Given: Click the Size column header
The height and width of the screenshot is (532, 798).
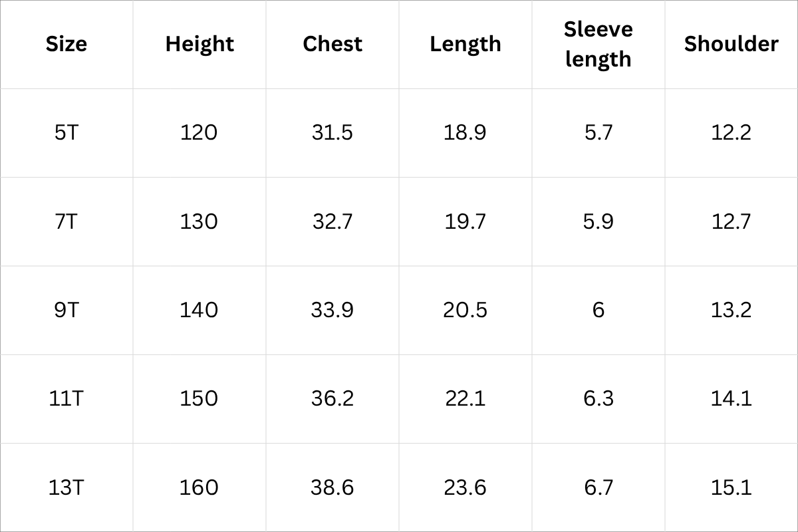Looking at the screenshot, I should click(x=66, y=44).
